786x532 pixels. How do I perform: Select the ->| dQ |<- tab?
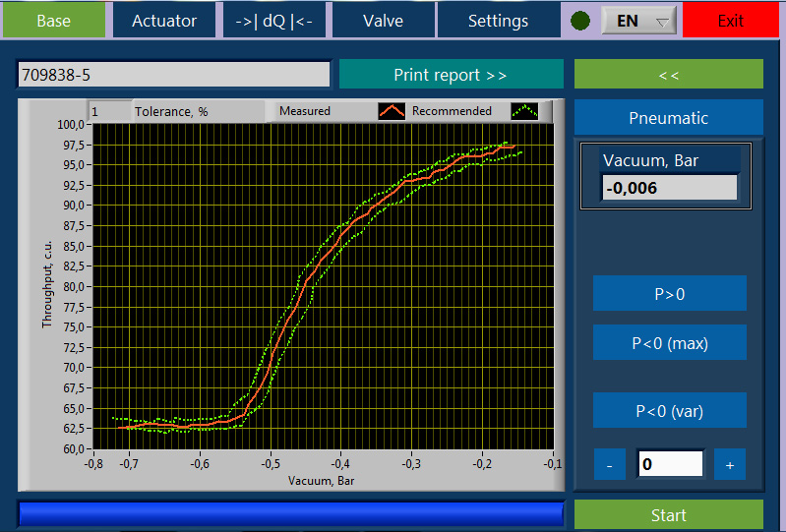point(274,21)
